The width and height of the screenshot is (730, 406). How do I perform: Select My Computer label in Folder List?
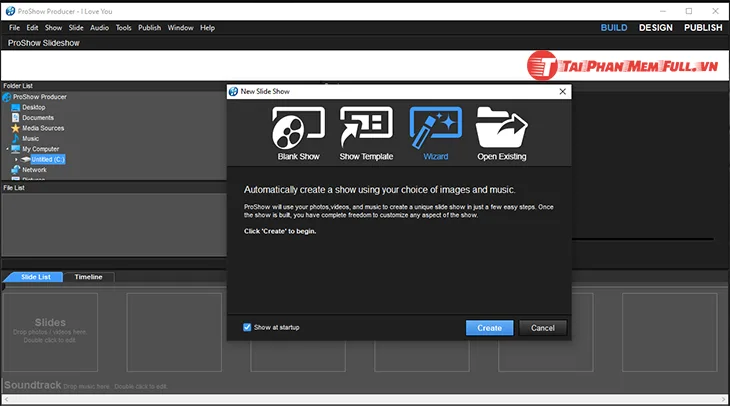coord(41,149)
